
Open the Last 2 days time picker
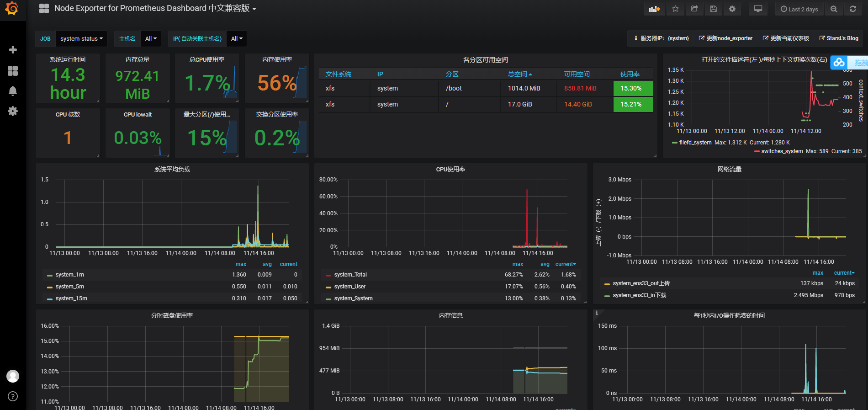799,9
